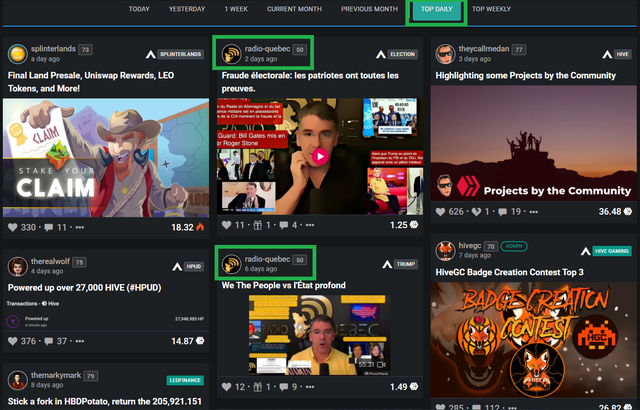Image resolution: width=640 pixels, height=410 pixels.
Task: Open radio-quebec avatar on We The People post
Action: (x=231, y=264)
